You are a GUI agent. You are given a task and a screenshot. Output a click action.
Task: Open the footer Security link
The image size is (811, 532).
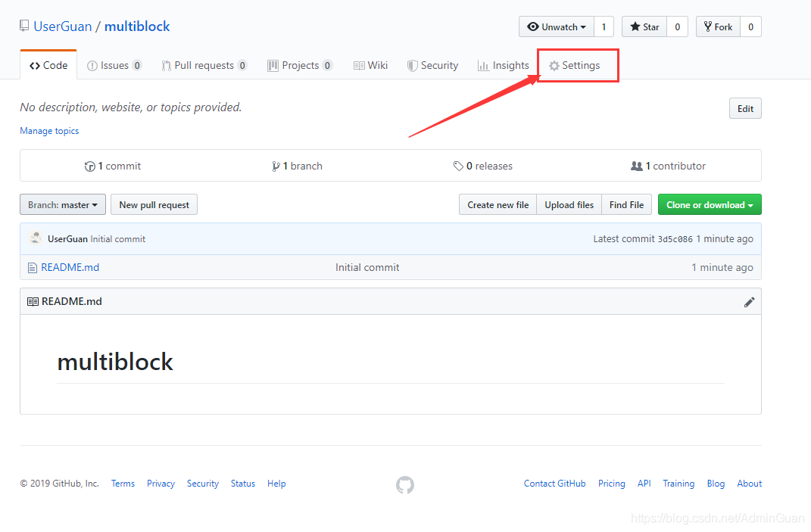click(203, 484)
